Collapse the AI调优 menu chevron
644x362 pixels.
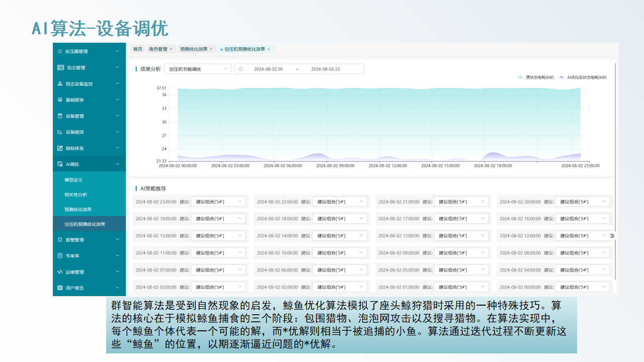[x=117, y=164]
